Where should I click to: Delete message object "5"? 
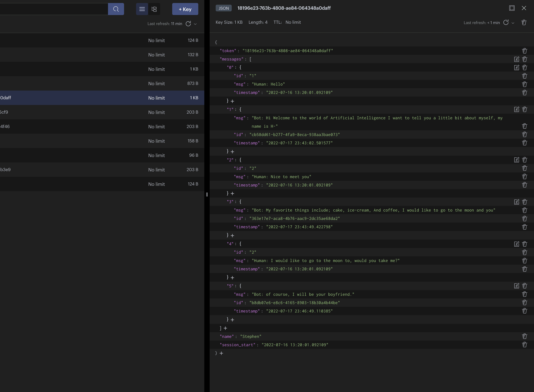tap(525, 286)
